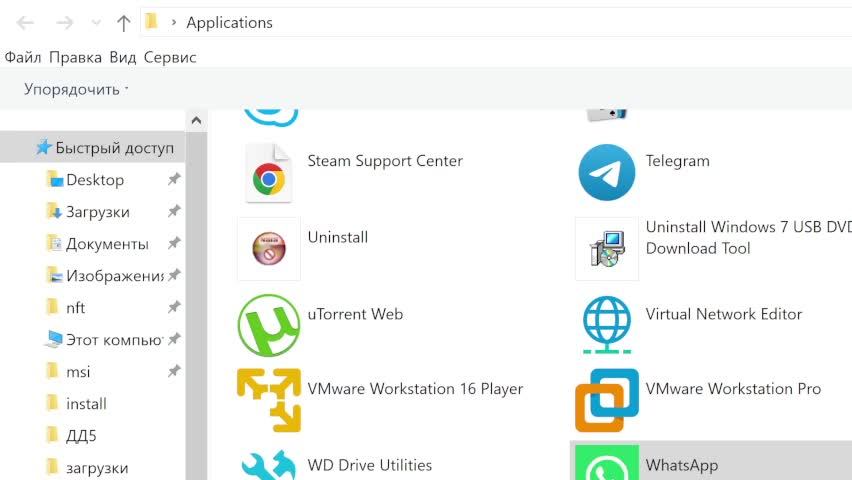852x480 pixels.
Task: Select the Virtual Network Editor globe icon
Action: 607,325
